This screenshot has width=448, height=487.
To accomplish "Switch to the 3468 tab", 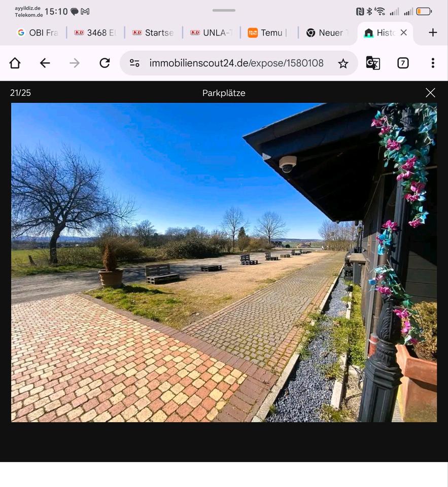I will (x=95, y=32).
